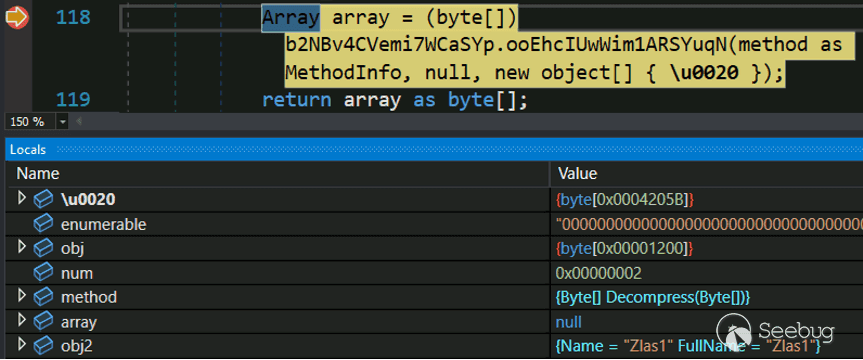Viewport: 863px width, 360px height.
Task: Click the obj variable cube icon
Action: [43, 249]
